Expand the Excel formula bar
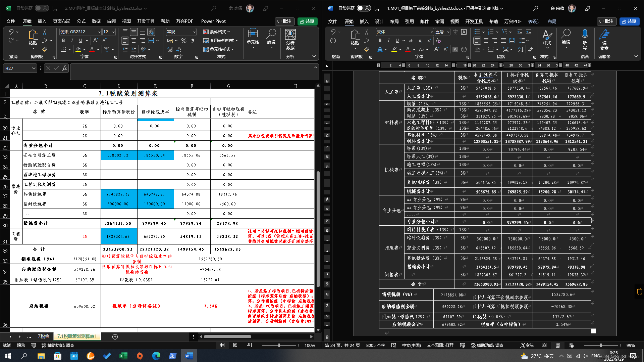The width and height of the screenshot is (644, 362). [316, 67]
